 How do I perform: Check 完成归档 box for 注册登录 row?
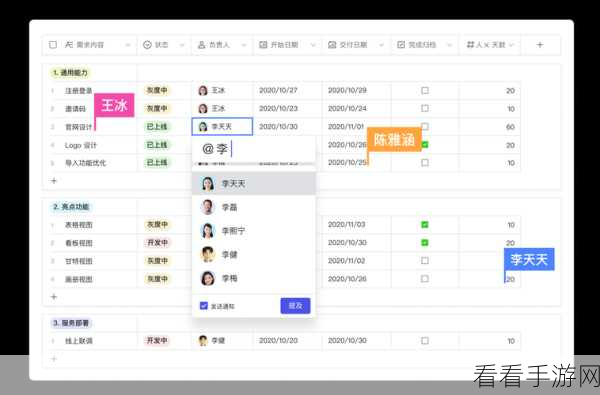click(x=425, y=91)
